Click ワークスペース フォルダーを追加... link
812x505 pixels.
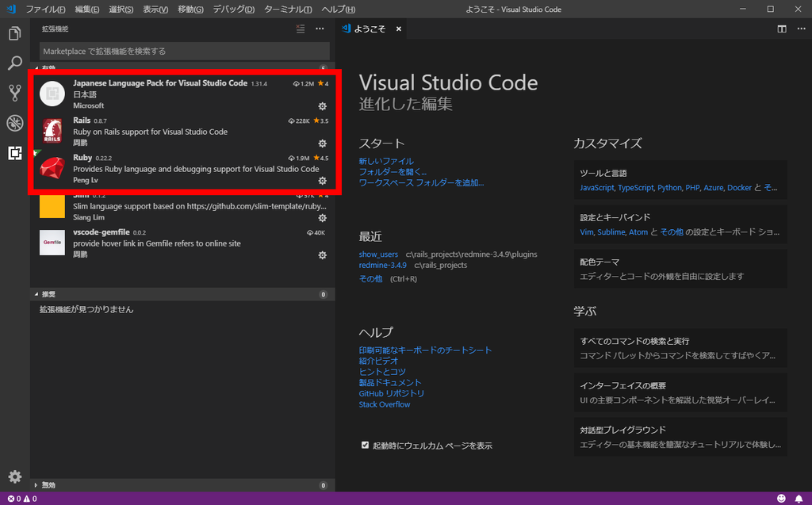(x=421, y=183)
